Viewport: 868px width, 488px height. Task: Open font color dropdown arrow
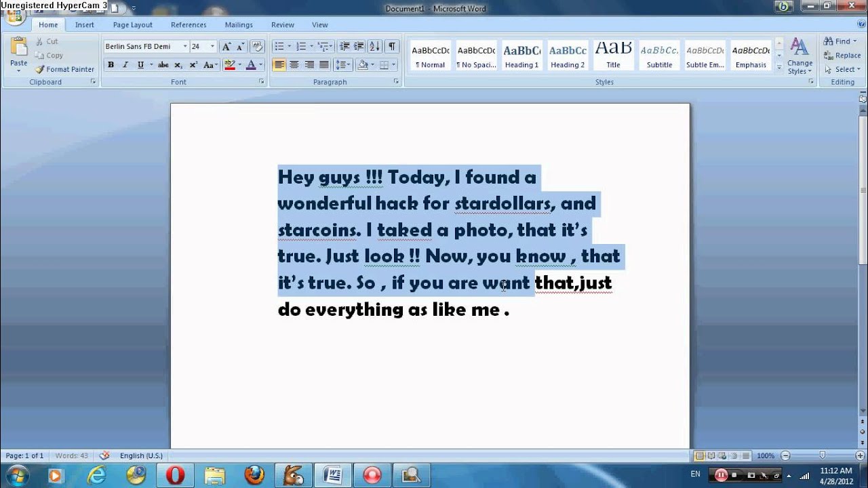[261, 65]
